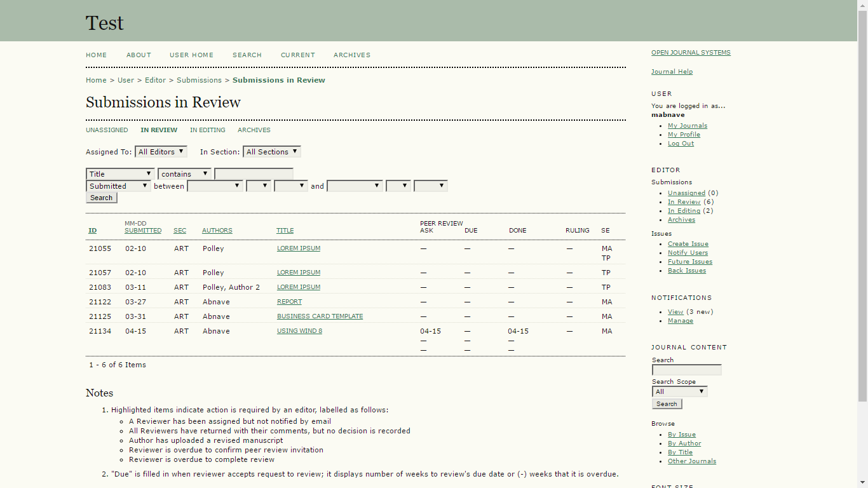Sort the table by Submitted column
The image size is (868, 488).
pyautogui.click(x=143, y=231)
